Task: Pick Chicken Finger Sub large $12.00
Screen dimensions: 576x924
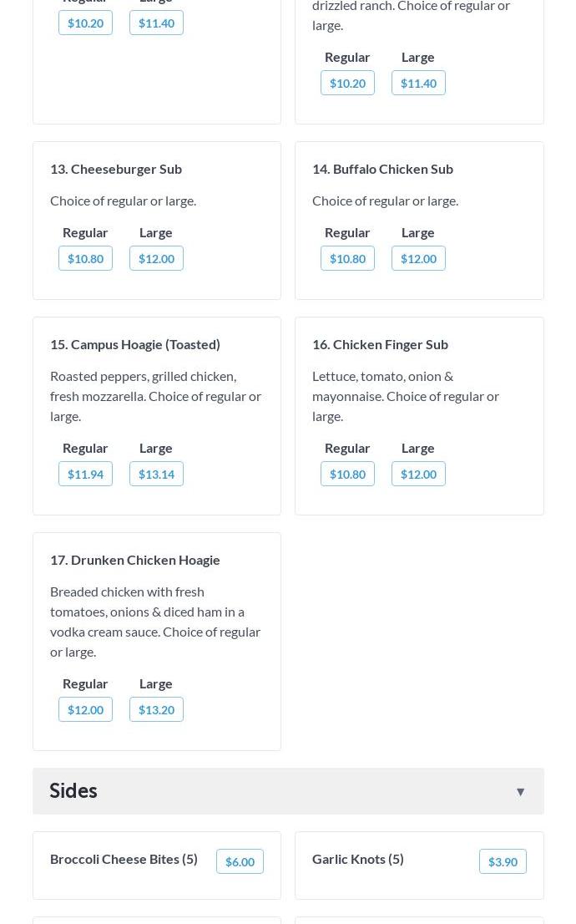Action: (418, 474)
